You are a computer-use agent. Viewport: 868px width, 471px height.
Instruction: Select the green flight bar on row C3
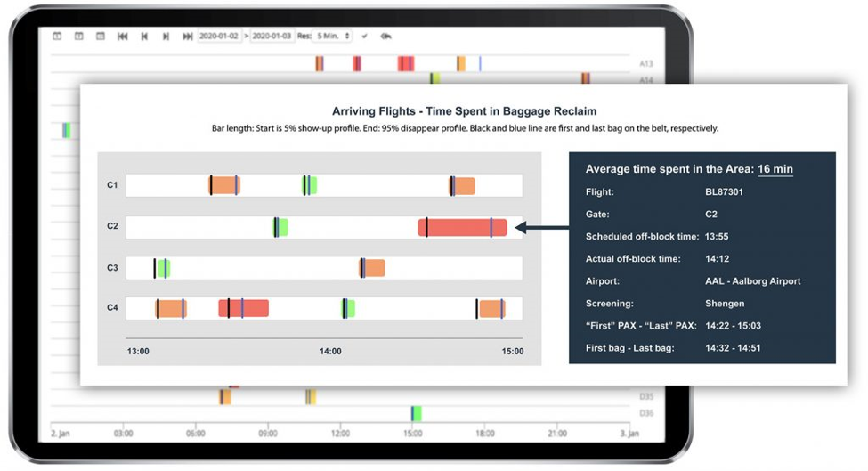(x=164, y=268)
